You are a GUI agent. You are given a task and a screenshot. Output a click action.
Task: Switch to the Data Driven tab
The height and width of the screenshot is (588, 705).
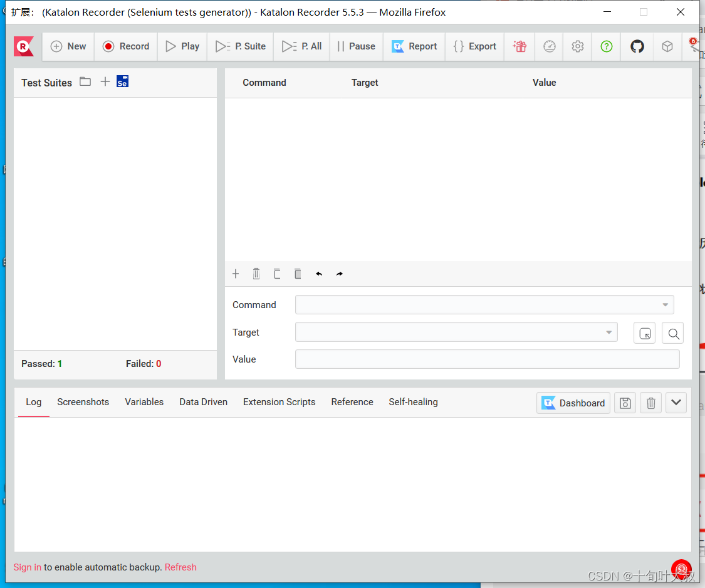(203, 402)
